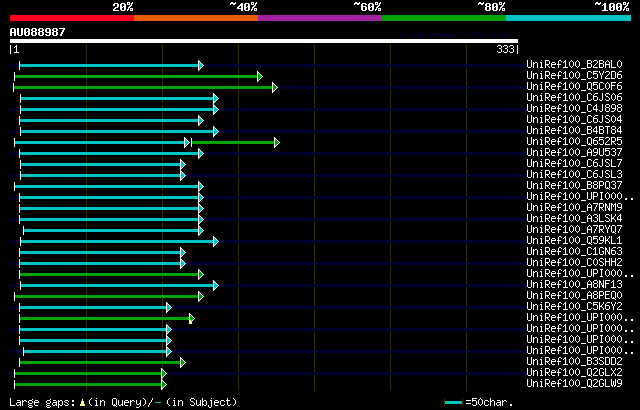Click the cyan ~100% identity legend segment
640x410 pixels.
click(x=569, y=18)
